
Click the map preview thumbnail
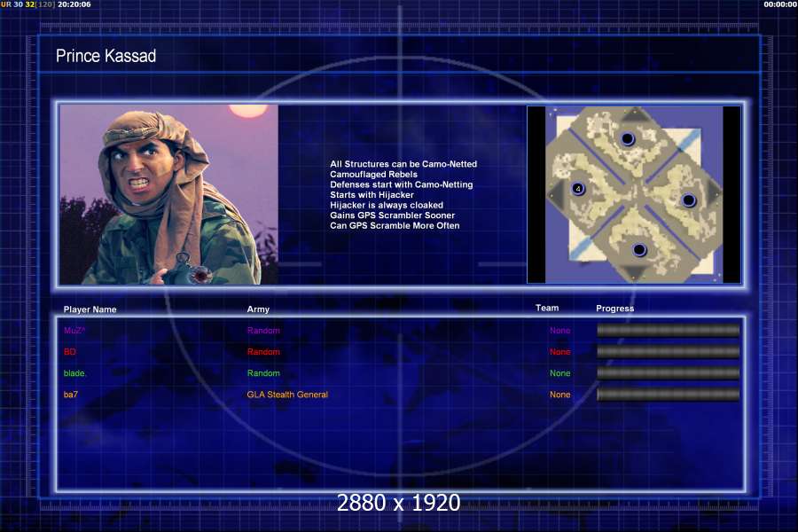(634, 194)
